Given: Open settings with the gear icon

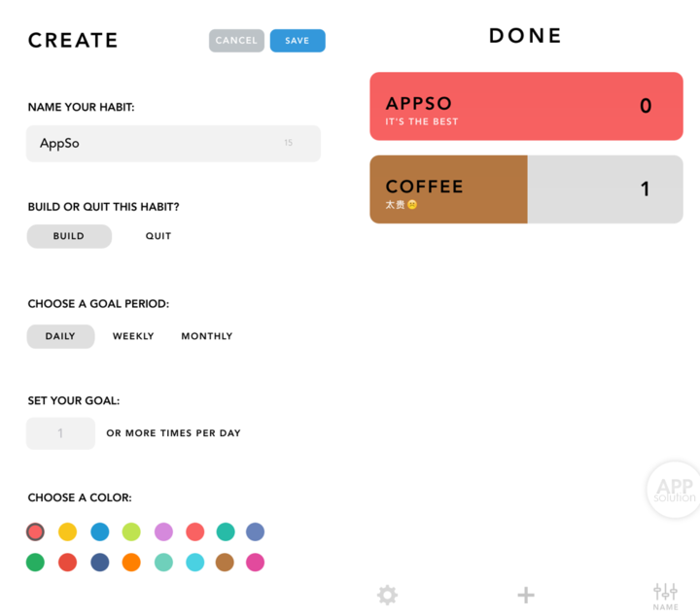Looking at the screenshot, I should coord(387,595).
